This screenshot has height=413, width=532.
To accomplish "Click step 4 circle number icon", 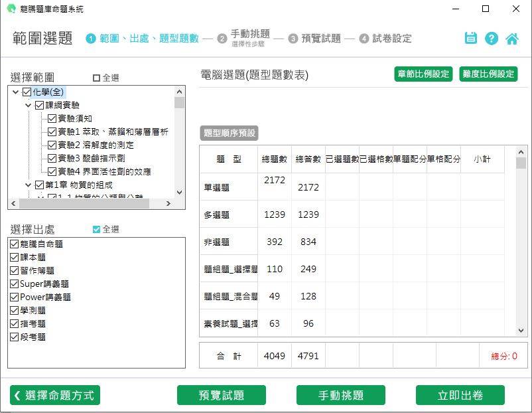I will (364, 39).
